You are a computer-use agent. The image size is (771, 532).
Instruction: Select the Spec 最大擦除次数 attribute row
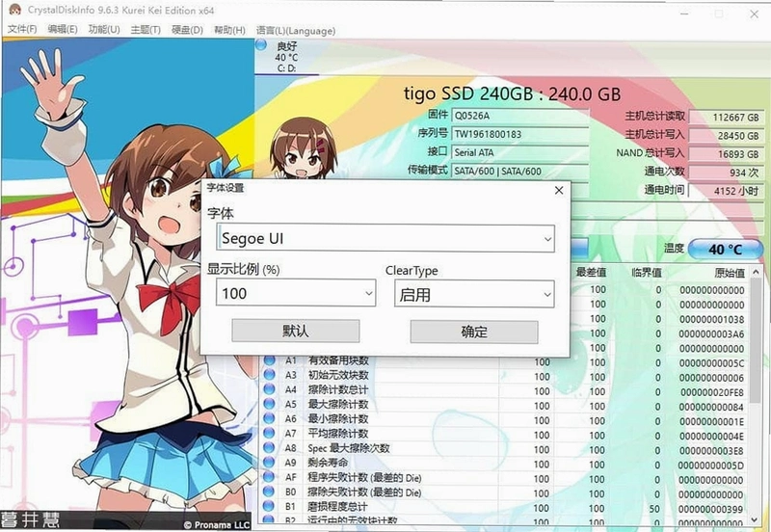point(504,448)
